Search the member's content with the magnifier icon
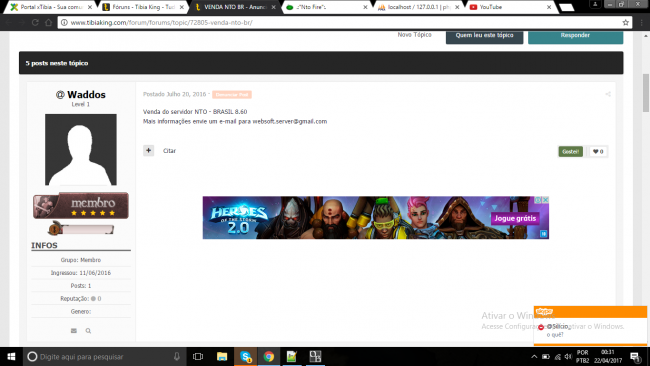 click(88, 331)
